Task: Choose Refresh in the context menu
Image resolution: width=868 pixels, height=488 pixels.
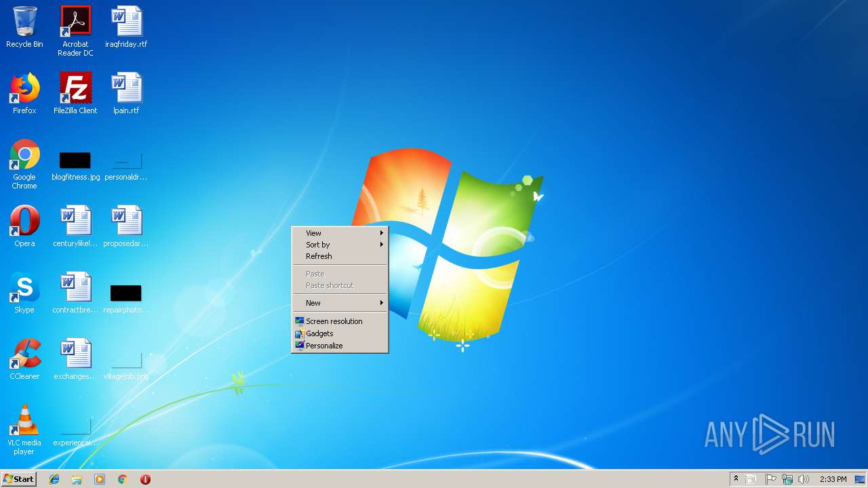Action: click(340, 256)
